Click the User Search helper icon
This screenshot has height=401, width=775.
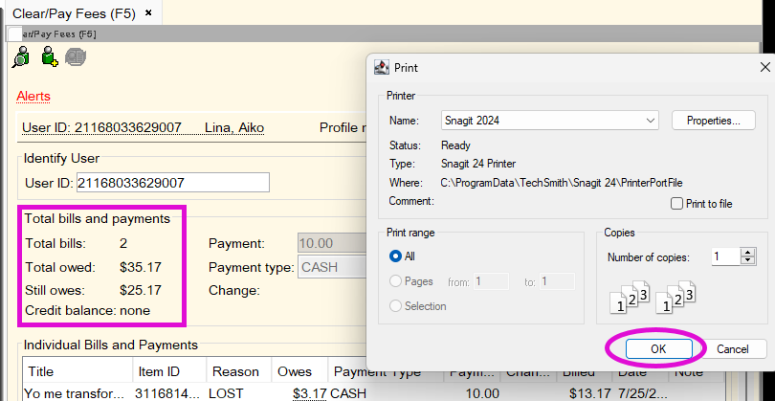21,56
